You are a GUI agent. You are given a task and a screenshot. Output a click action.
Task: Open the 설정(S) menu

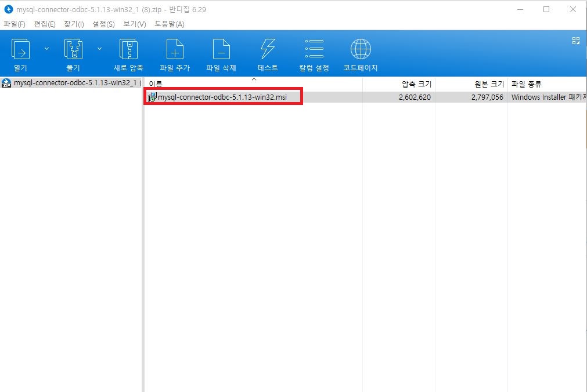pos(103,24)
